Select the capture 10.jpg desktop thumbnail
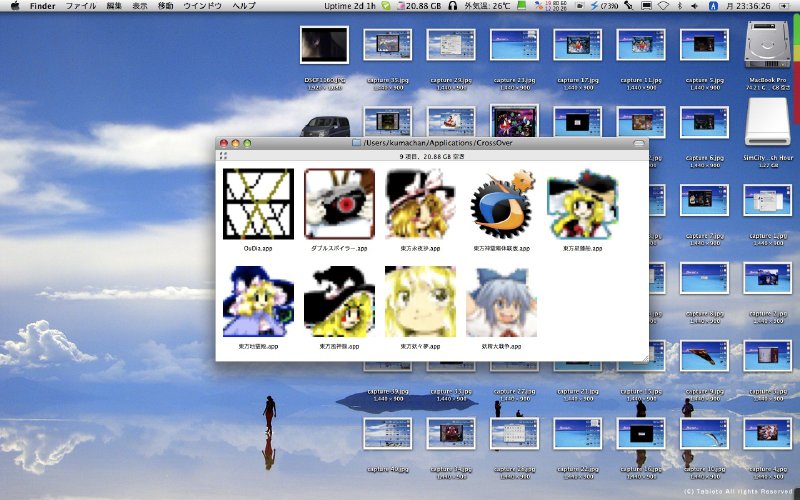 tap(704, 433)
